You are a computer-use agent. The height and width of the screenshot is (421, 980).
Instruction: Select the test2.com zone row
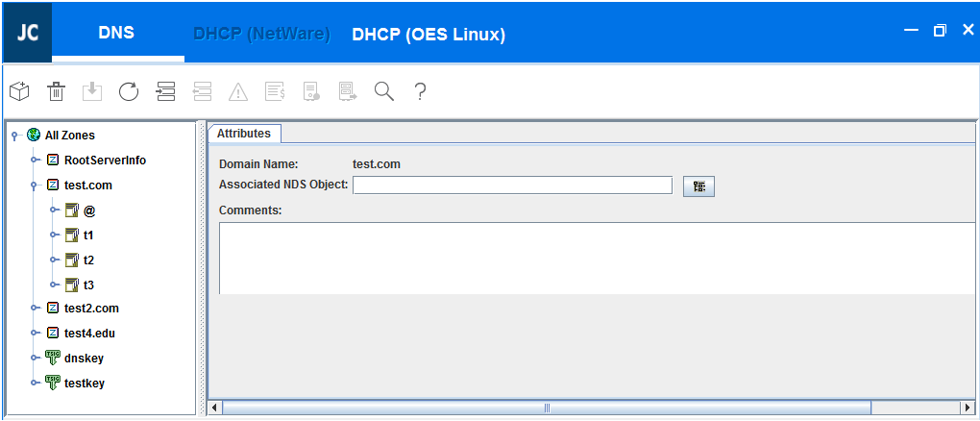tap(92, 308)
